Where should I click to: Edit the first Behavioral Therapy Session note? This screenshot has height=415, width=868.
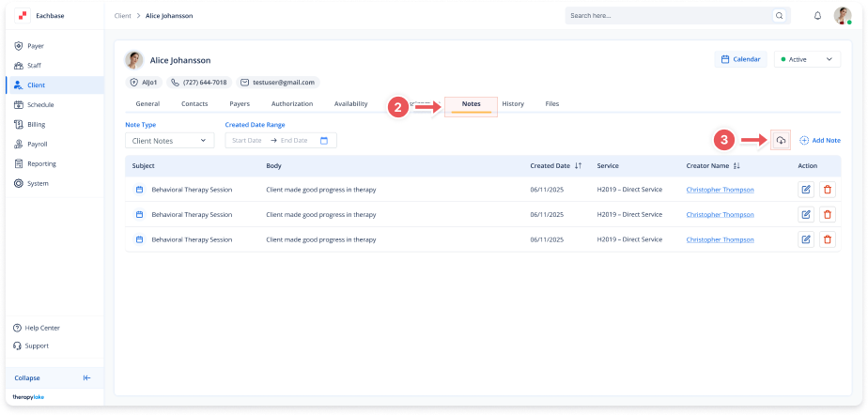pyautogui.click(x=806, y=189)
